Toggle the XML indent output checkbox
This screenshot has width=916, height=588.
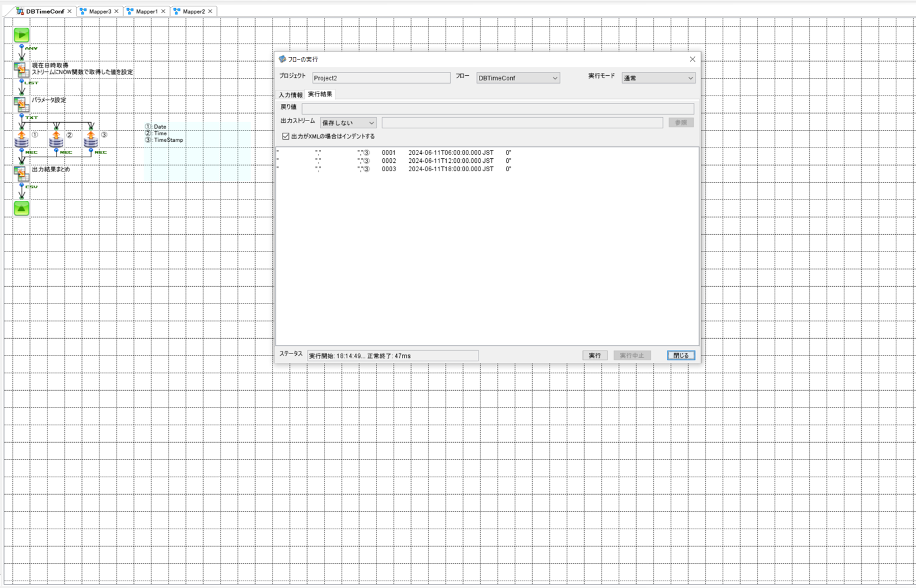[x=286, y=136]
